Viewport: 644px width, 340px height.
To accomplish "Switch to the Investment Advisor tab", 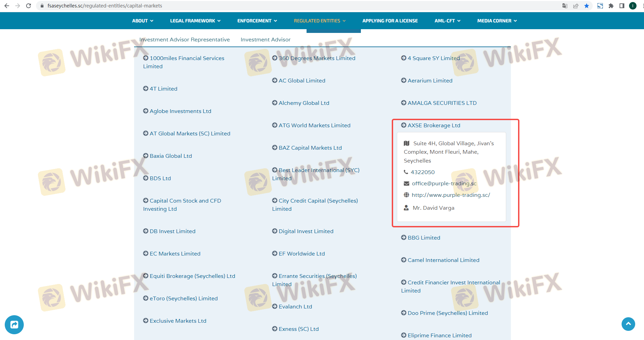I will tap(265, 39).
